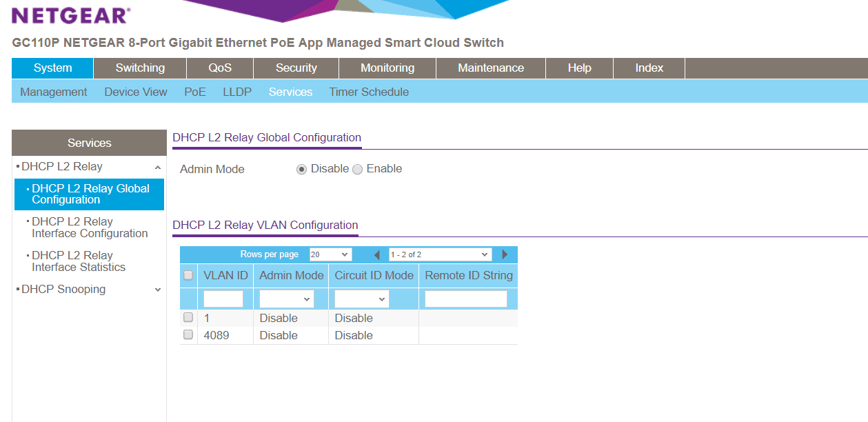Image resolution: width=868 pixels, height=422 pixels.
Task: Open the PoE submenu link
Action: pos(194,92)
